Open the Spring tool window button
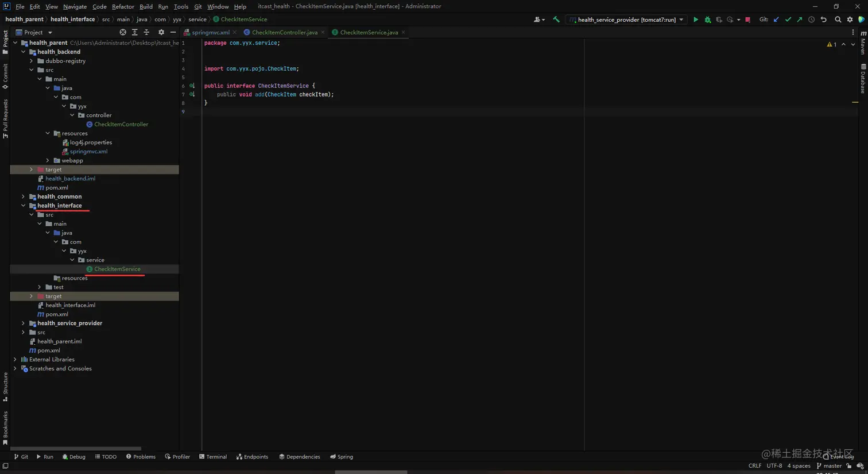Image resolution: width=868 pixels, height=474 pixels. click(x=342, y=457)
